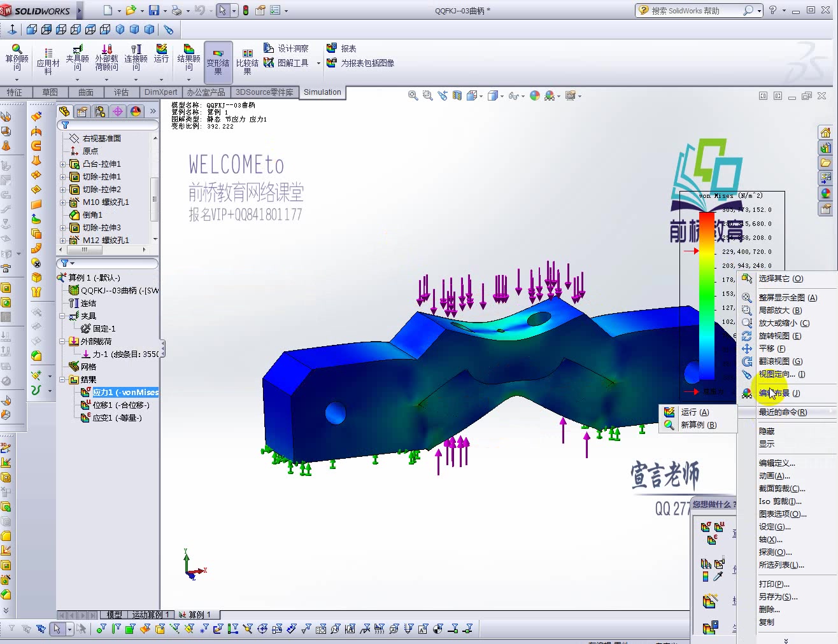Toggle the filter funnel above the feature tree
Viewport: 838px width, 644px height.
point(64,125)
